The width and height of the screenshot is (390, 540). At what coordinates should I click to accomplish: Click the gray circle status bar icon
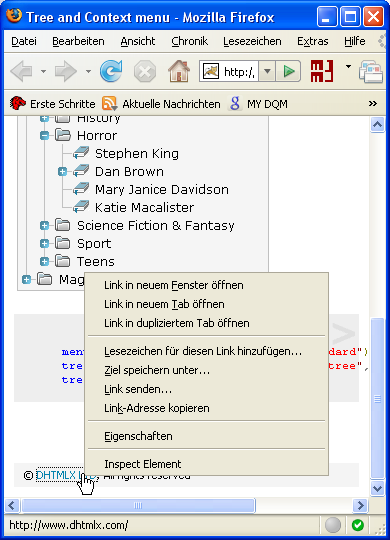point(333,525)
